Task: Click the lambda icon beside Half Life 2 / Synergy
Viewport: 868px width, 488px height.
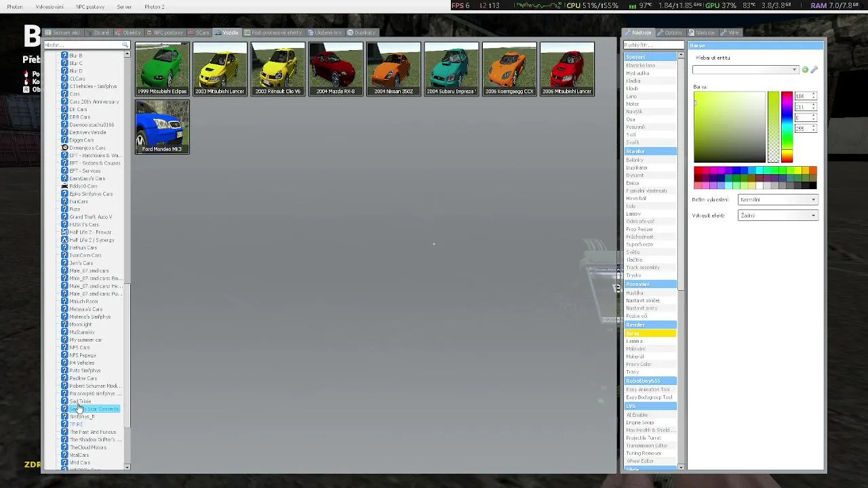Action: pos(64,240)
